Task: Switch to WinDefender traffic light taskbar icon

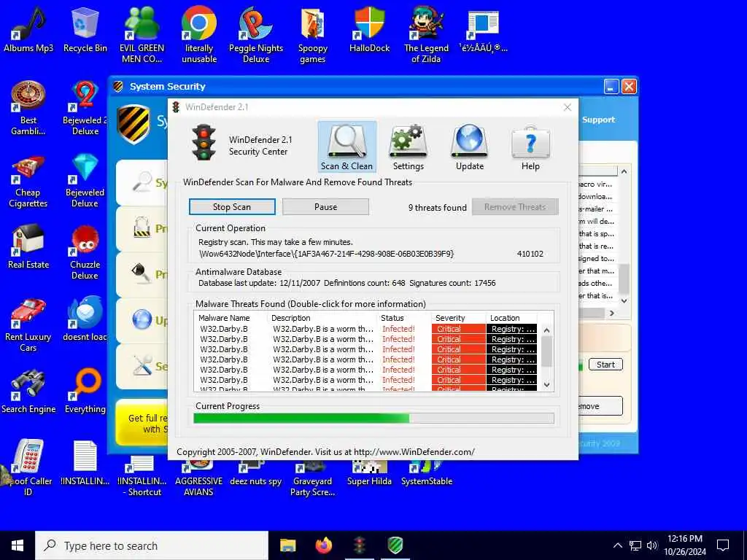Action: click(360, 545)
